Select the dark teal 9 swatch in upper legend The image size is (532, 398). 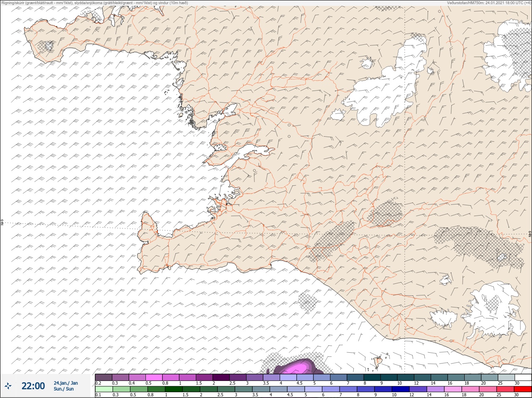pyautogui.click(x=389, y=377)
